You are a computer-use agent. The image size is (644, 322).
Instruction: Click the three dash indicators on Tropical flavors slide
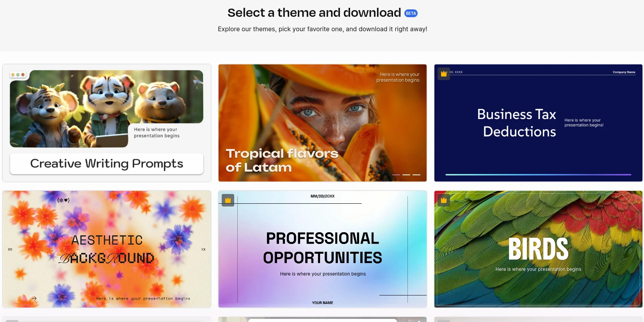point(406,174)
